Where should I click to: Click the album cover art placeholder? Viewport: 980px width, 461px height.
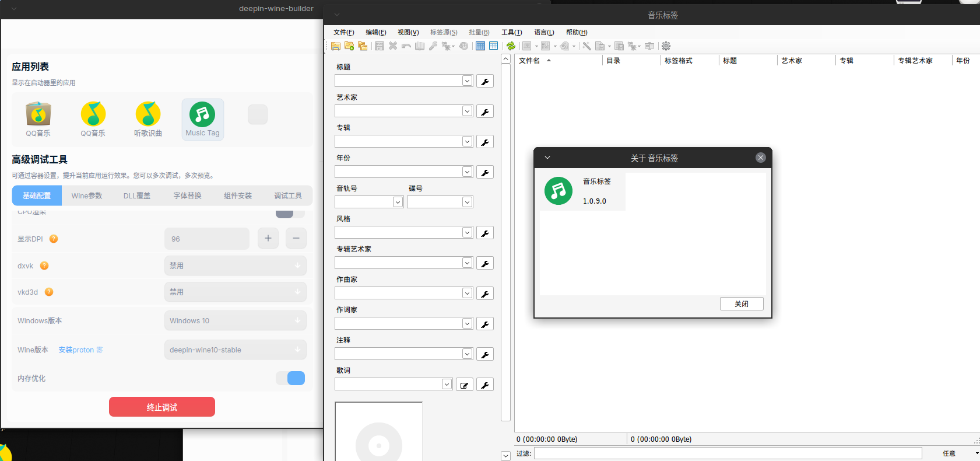coord(379,431)
